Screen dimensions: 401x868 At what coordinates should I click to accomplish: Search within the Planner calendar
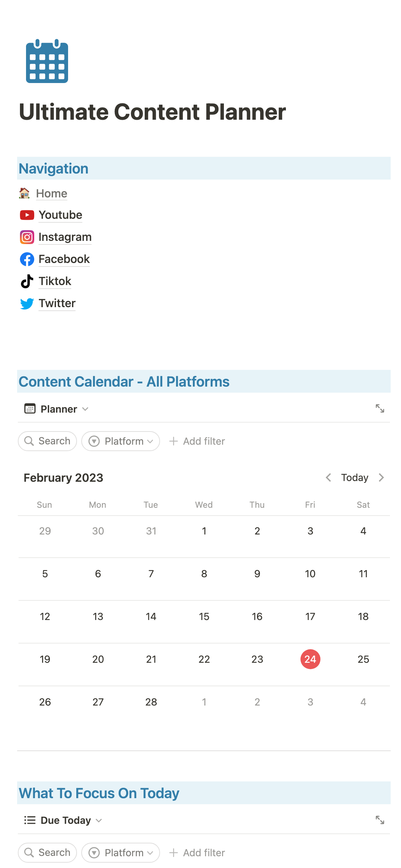47,441
